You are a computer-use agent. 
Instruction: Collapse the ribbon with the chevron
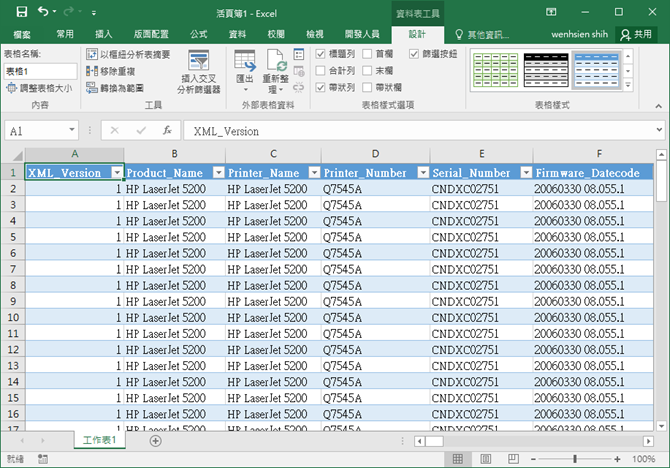point(658,106)
